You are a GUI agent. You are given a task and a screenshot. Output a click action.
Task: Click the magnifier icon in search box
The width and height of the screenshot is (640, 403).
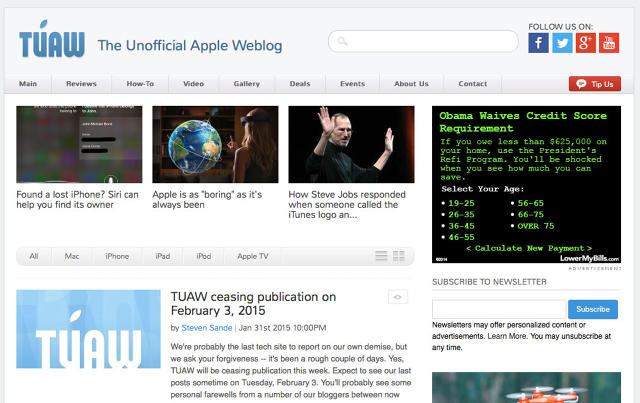(x=342, y=41)
